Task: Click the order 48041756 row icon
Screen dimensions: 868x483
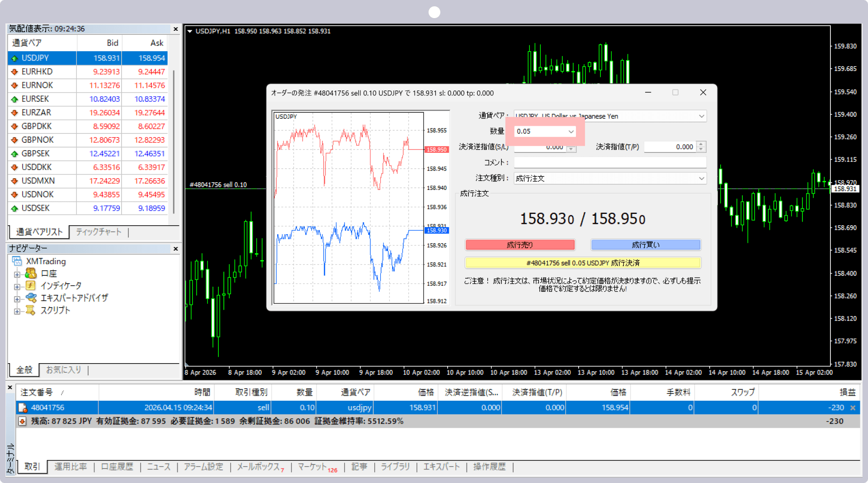Action: (22, 407)
